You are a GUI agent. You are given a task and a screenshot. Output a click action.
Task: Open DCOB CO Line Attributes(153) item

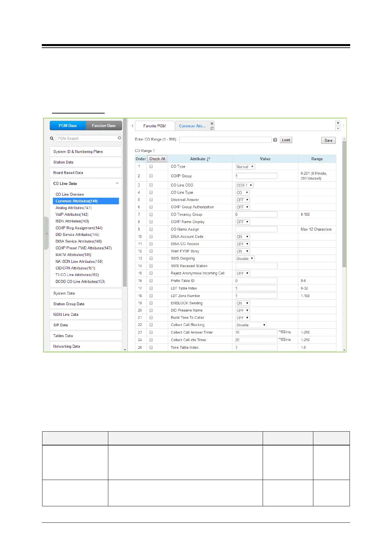80,282
